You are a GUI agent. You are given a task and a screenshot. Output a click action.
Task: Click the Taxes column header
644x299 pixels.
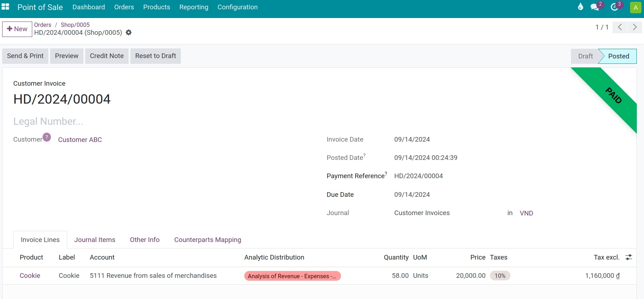pyautogui.click(x=499, y=257)
